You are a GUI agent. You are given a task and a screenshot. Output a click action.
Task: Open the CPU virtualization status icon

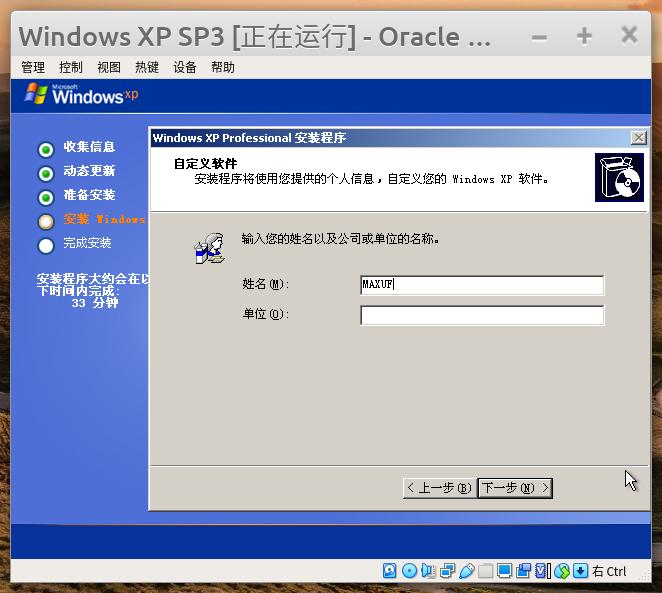coord(543,571)
